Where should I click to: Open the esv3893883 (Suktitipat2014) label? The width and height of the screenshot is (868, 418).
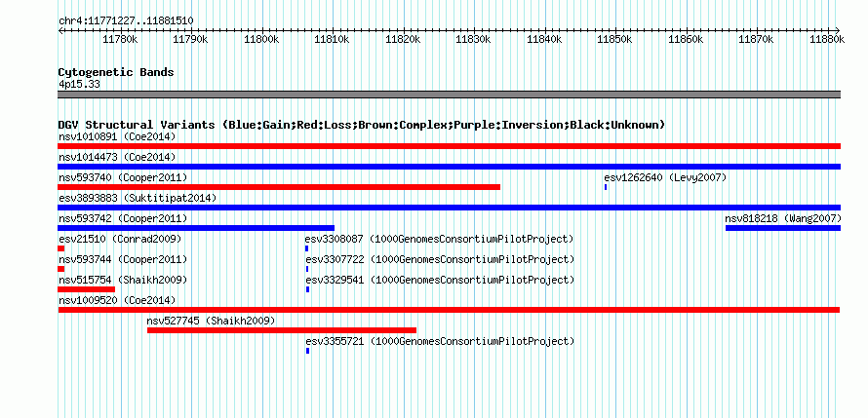tap(138, 198)
